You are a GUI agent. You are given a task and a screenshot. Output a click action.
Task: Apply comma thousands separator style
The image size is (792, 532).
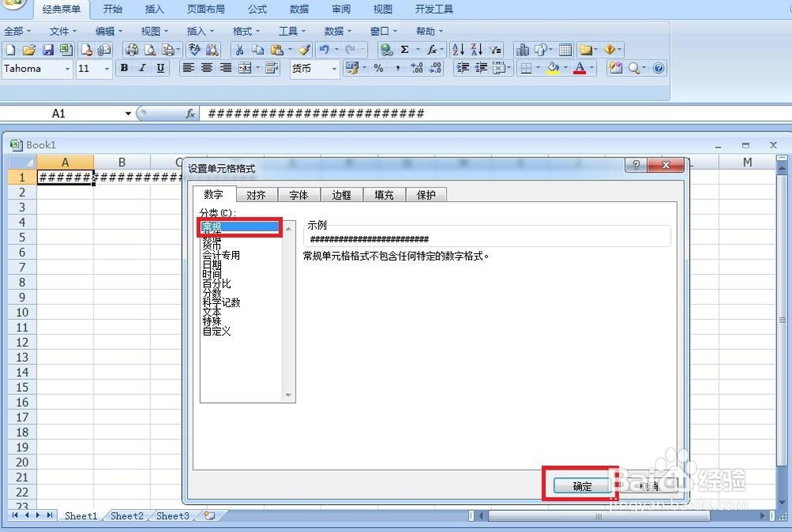(398, 68)
